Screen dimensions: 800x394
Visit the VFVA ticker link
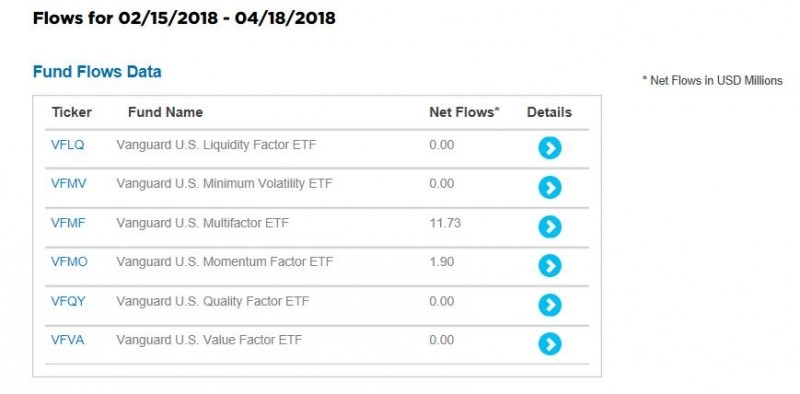[67, 340]
